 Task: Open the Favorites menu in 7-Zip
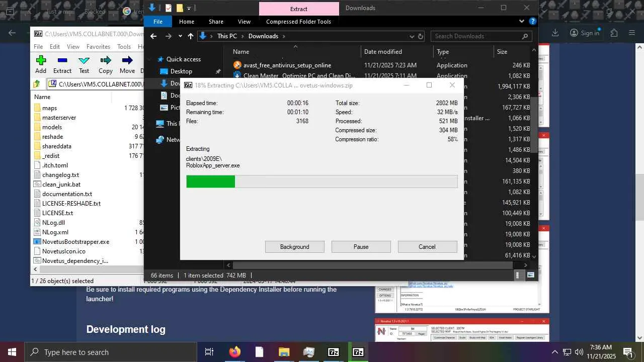click(x=98, y=46)
